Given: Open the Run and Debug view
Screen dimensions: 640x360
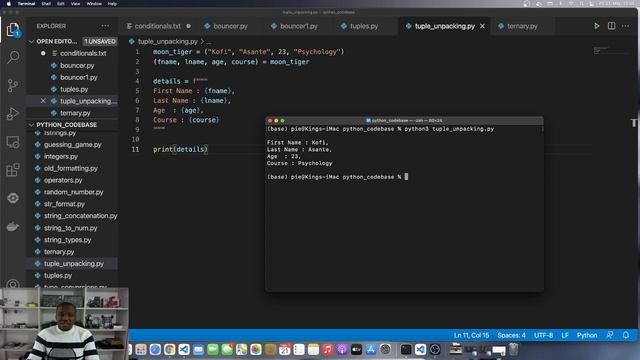Looking at the screenshot, I should (x=13, y=113).
